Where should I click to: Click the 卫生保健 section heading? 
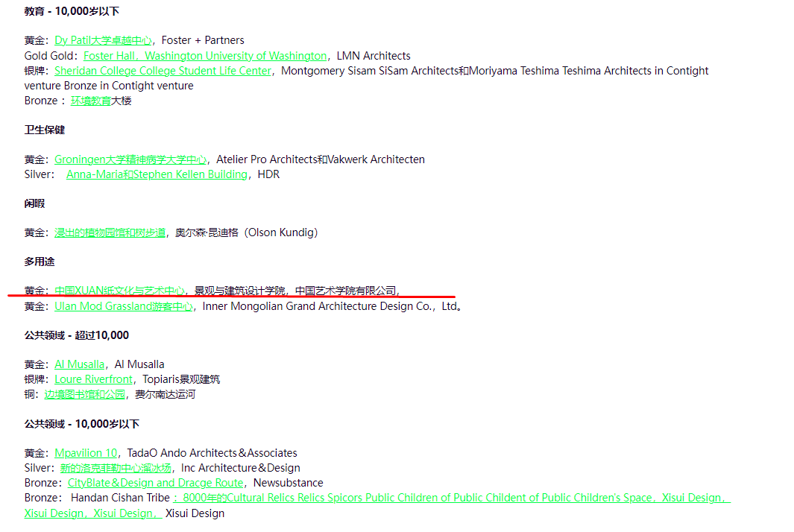(45, 130)
